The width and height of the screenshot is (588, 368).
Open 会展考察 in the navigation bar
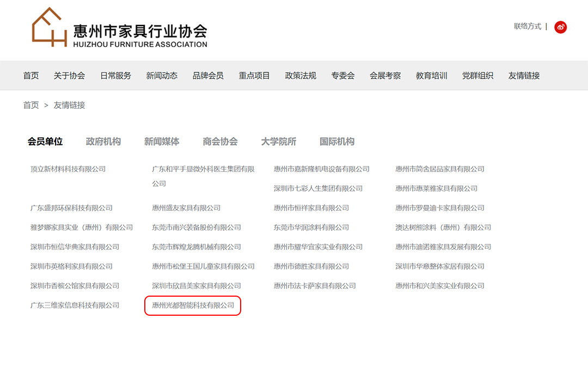[x=385, y=76]
